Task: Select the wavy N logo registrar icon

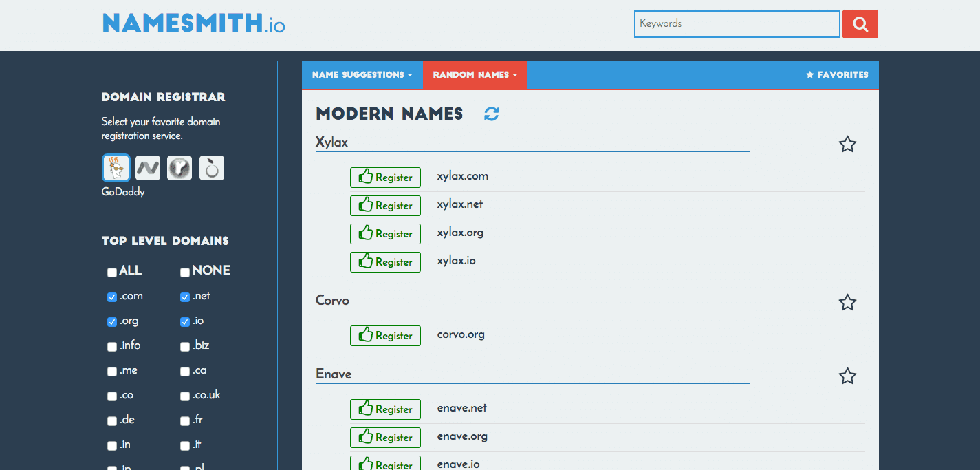Action: [x=148, y=168]
